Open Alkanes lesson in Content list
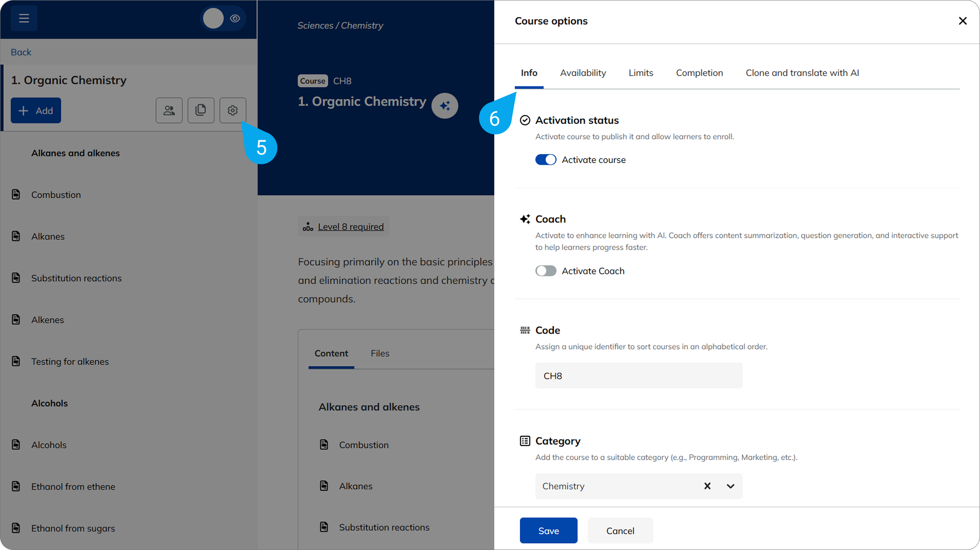This screenshot has height=550, width=980. [x=355, y=486]
